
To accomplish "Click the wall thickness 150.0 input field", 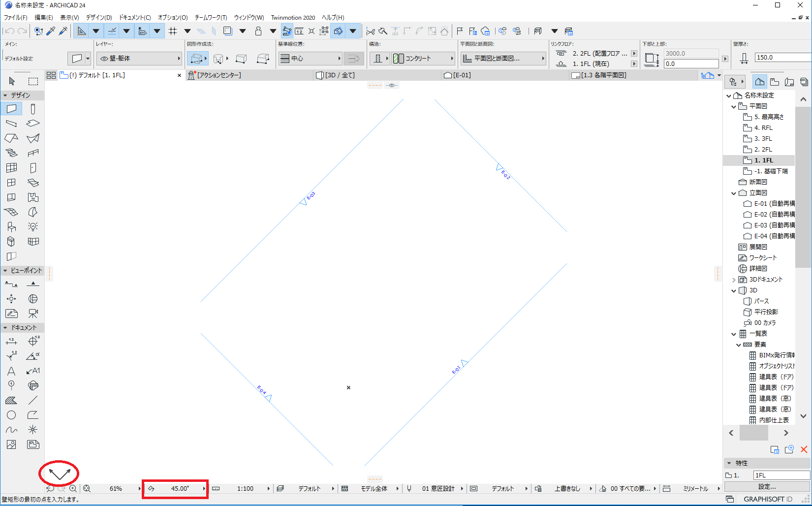I will point(782,58).
